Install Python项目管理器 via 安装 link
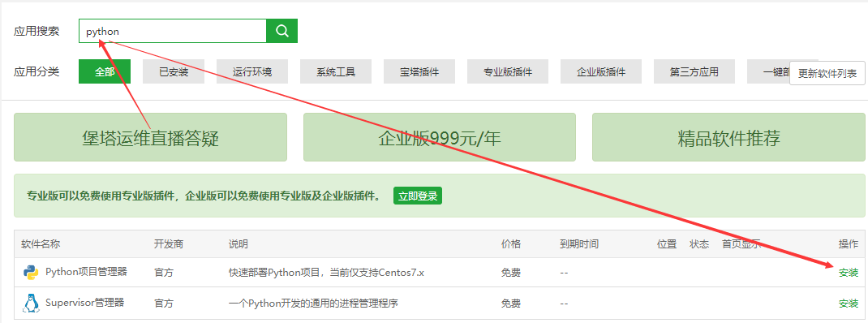The width and height of the screenshot is (868, 323). (x=848, y=273)
